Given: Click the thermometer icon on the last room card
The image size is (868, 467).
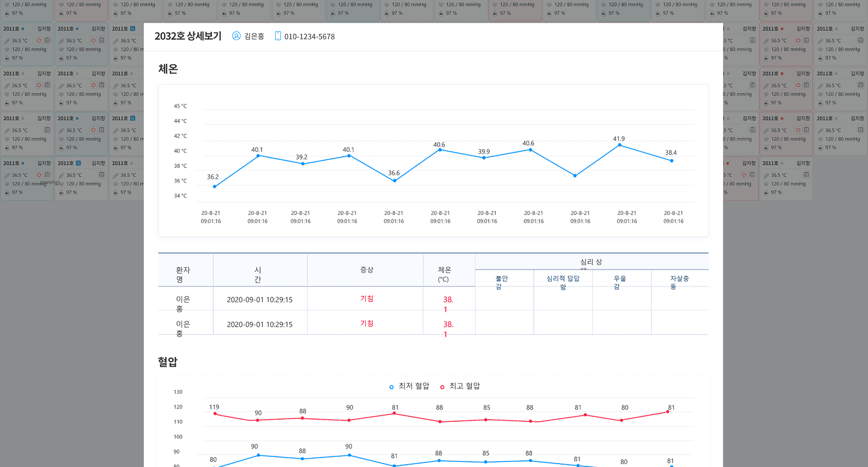Looking at the screenshot, I should click(x=767, y=175).
